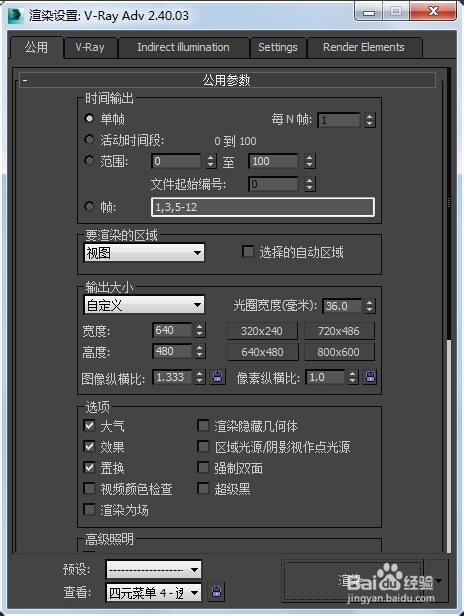
Task: Click the 光圈宽度 field showing 36.0
Action: 342,306
